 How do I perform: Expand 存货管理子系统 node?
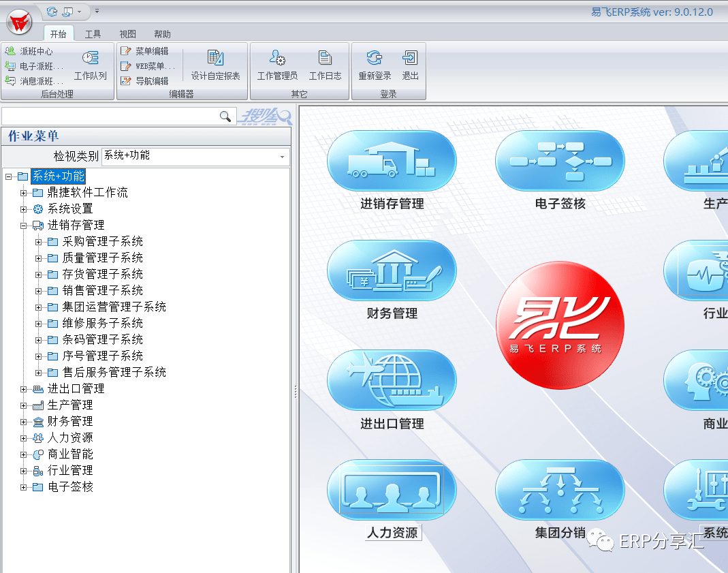click(39, 275)
